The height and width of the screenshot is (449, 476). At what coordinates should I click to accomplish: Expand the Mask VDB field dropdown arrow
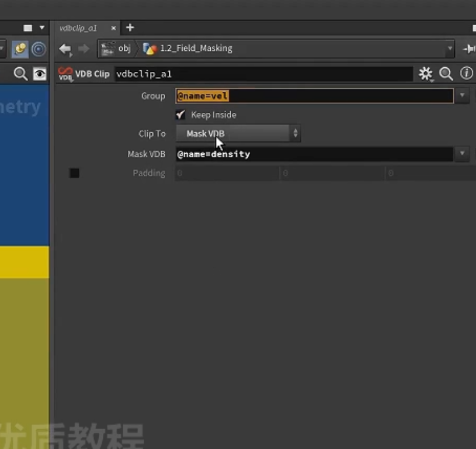[462, 154]
